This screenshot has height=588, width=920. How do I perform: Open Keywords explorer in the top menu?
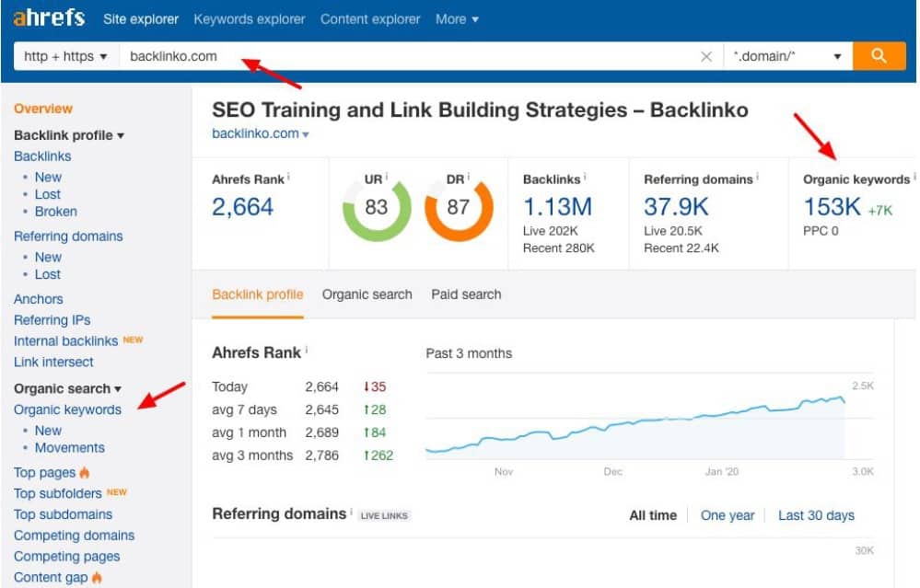250,18
